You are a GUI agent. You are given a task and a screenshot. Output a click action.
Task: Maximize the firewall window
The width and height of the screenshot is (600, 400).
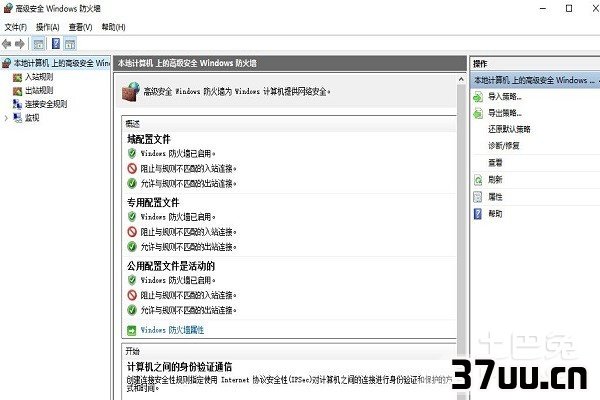[x=569, y=8]
